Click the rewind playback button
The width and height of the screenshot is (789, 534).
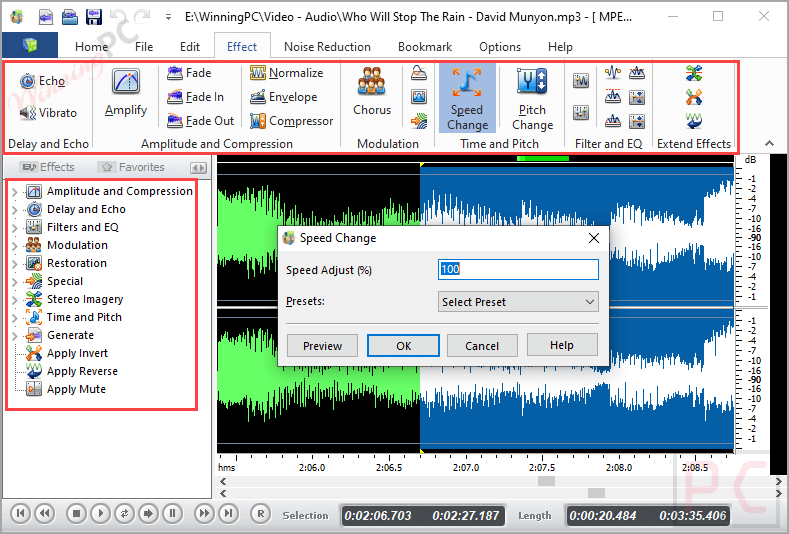45,513
